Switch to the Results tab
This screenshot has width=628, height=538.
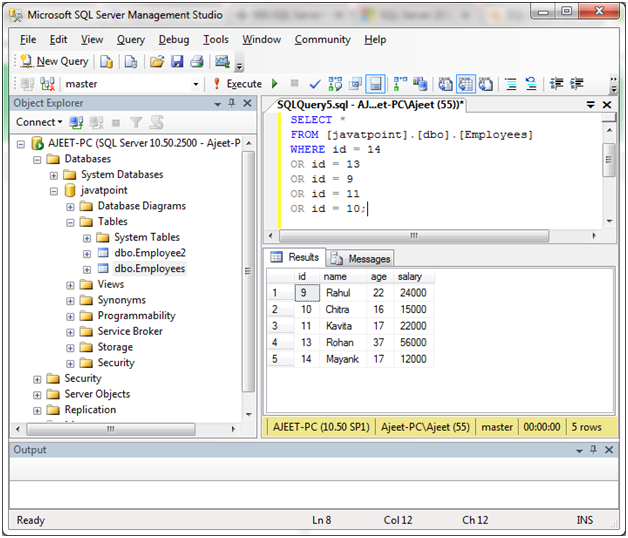pyautogui.click(x=296, y=257)
